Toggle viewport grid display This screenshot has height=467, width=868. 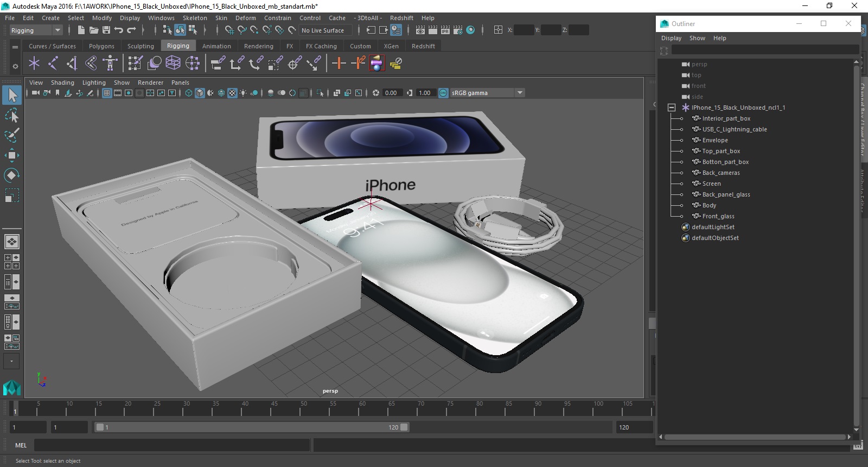107,93
